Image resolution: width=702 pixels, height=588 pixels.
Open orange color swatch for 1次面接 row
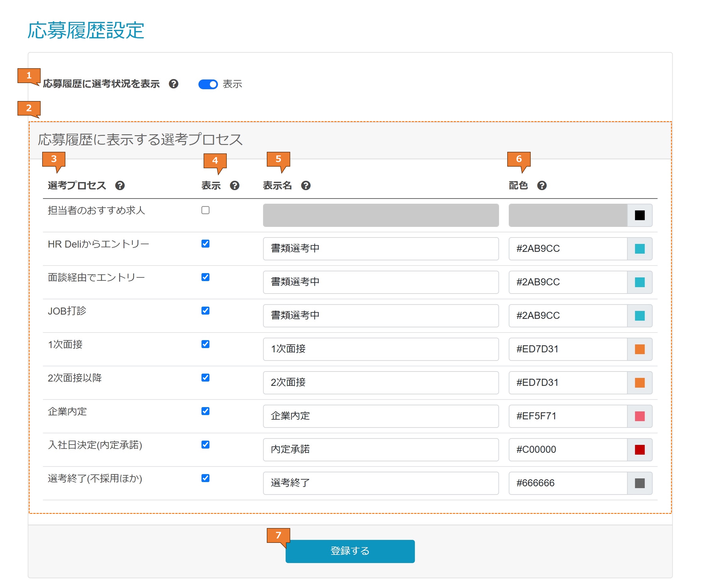640,349
